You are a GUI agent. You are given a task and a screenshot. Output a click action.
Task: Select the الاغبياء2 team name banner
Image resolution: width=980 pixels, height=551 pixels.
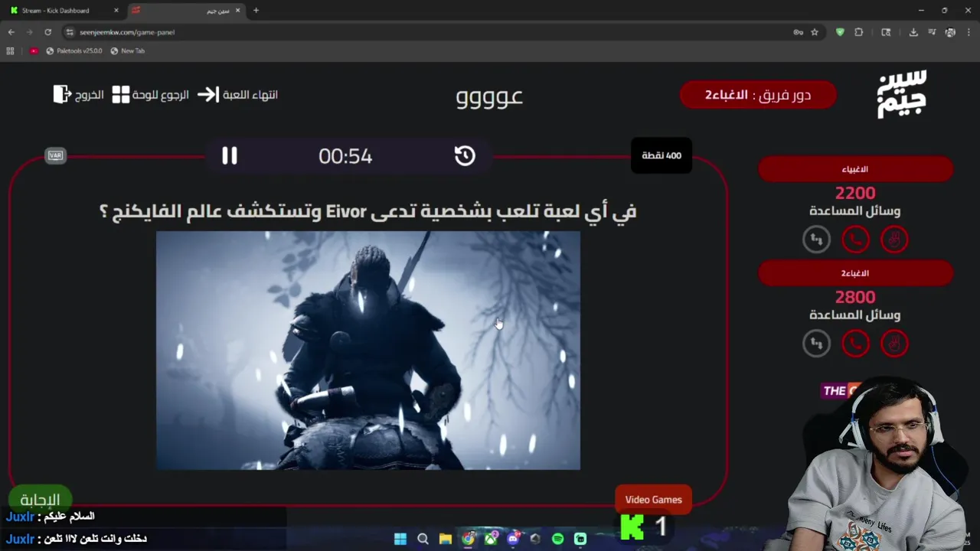855,273
